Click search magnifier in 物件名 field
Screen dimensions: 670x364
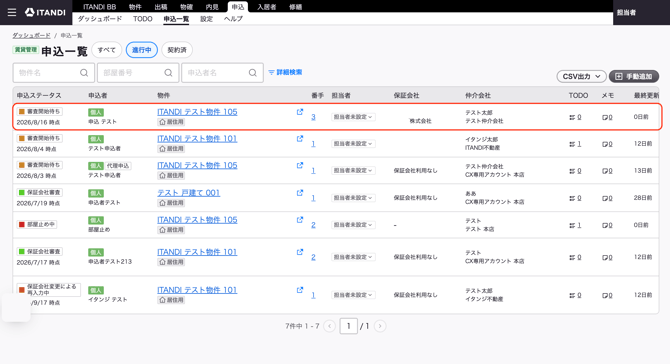[84, 73]
